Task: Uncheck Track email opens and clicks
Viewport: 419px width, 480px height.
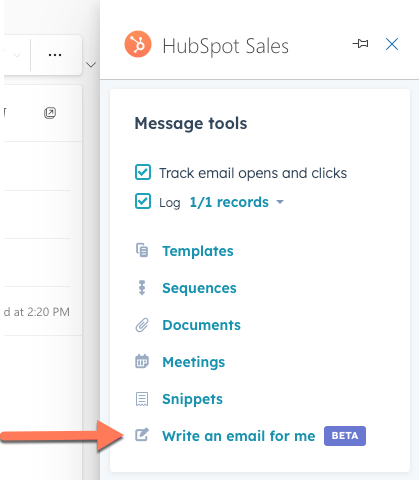Action: pyautogui.click(x=143, y=172)
